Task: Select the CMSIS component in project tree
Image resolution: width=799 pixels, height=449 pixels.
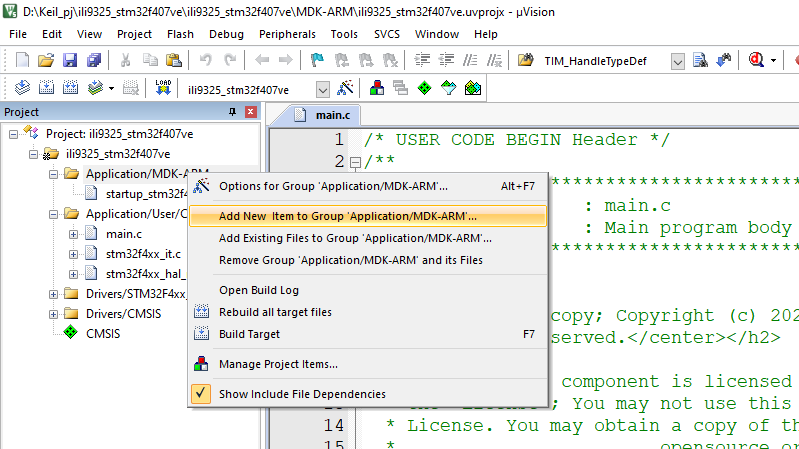Action: (x=102, y=334)
